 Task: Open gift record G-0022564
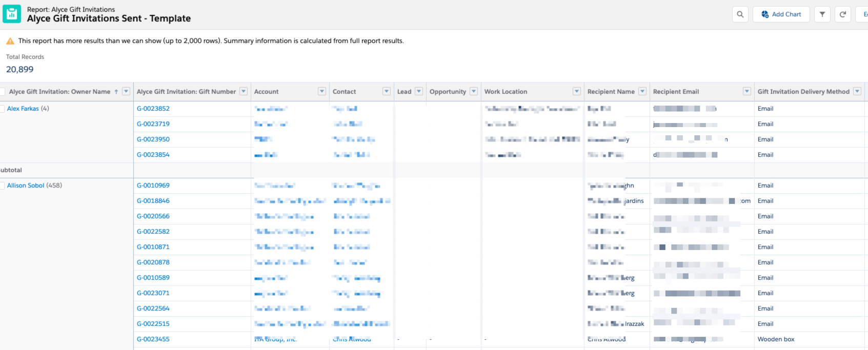click(153, 308)
